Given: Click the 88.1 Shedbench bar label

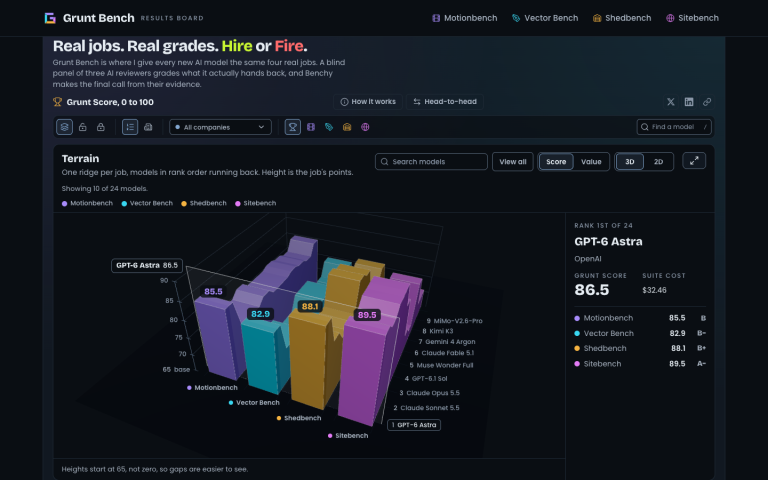Looking at the screenshot, I should [310, 307].
